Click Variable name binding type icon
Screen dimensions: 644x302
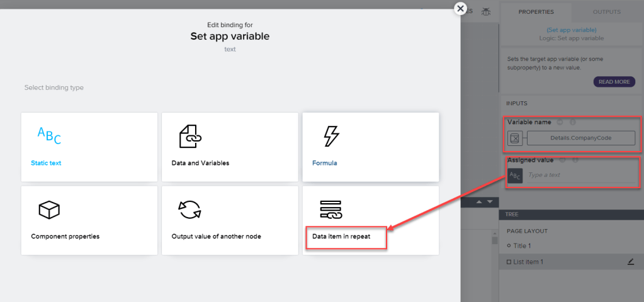pyautogui.click(x=514, y=138)
